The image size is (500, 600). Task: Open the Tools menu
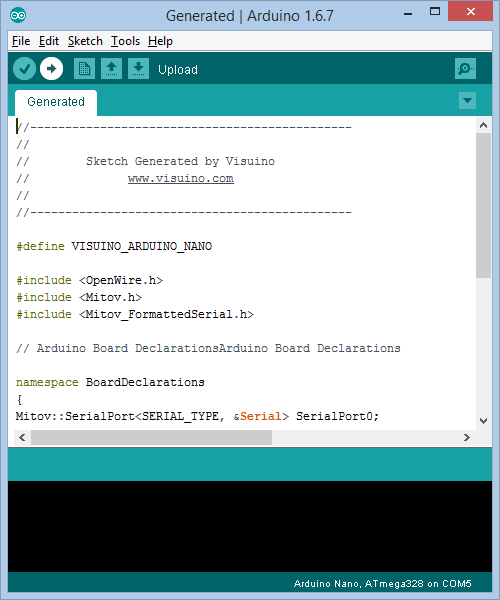point(125,41)
